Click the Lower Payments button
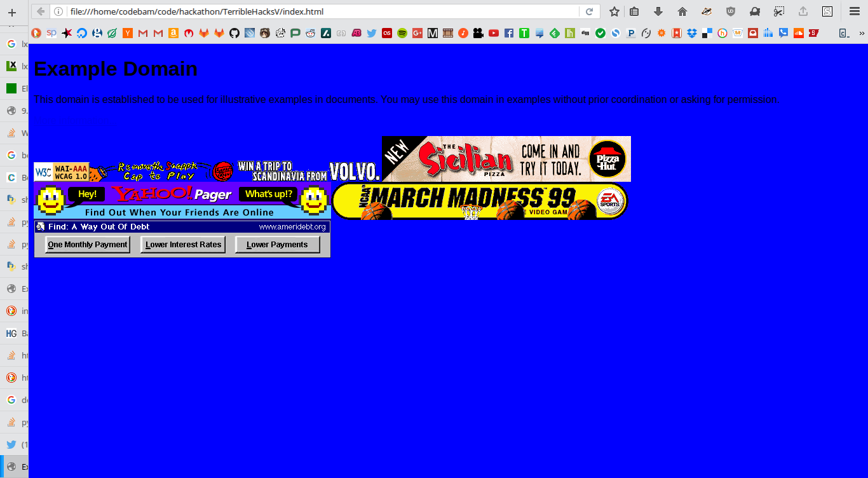The height and width of the screenshot is (478, 868). point(277,245)
